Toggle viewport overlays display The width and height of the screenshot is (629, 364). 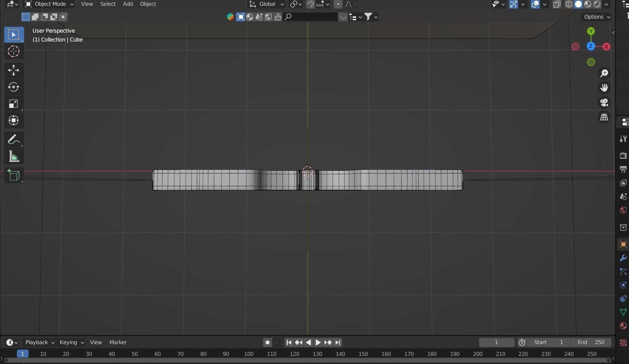pyautogui.click(x=535, y=4)
